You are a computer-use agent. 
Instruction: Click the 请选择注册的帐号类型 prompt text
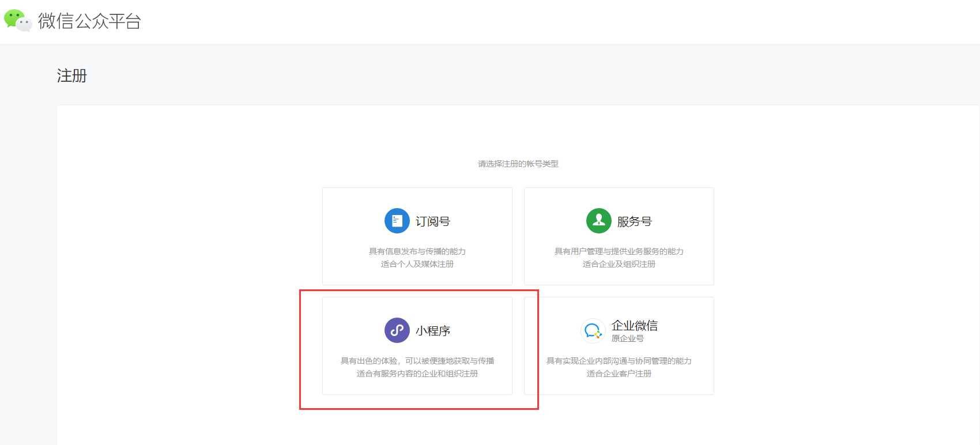(518, 164)
